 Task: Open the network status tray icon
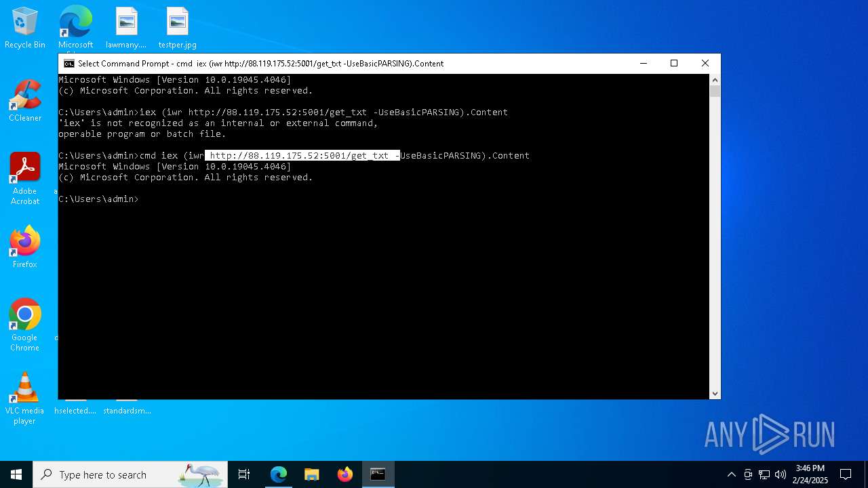click(x=764, y=474)
